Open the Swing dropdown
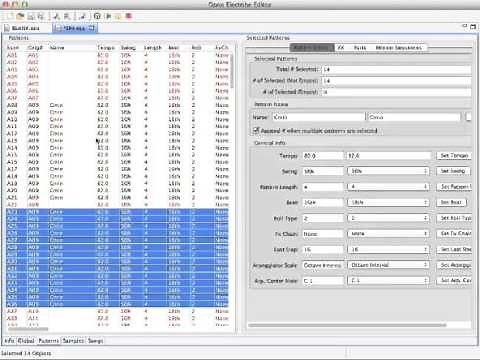The height and width of the screenshot is (360, 480). 388,171
